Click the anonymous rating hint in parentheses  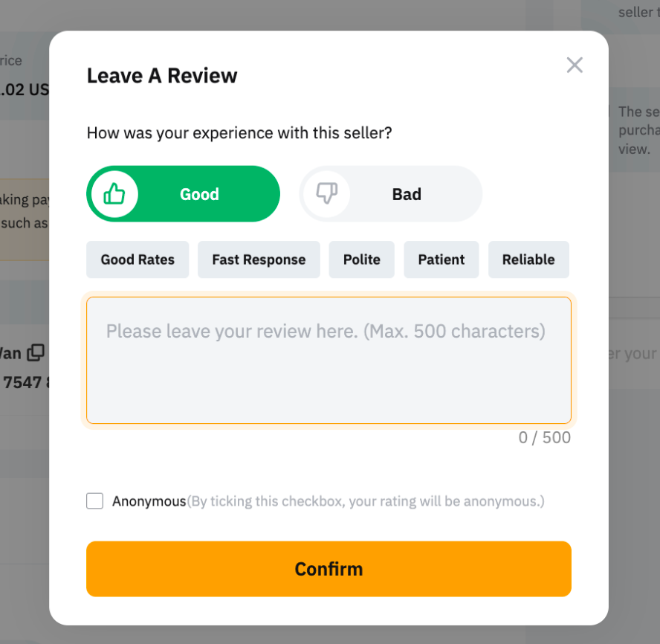point(366,501)
